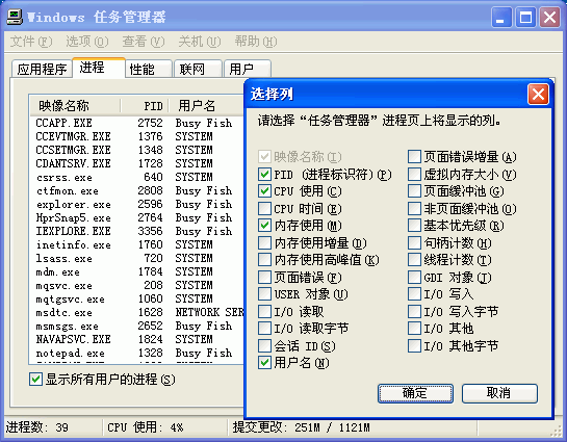Enable the I/O 其他 checkbox
567x442 pixels.
pyautogui.click(x=414, y=328)
